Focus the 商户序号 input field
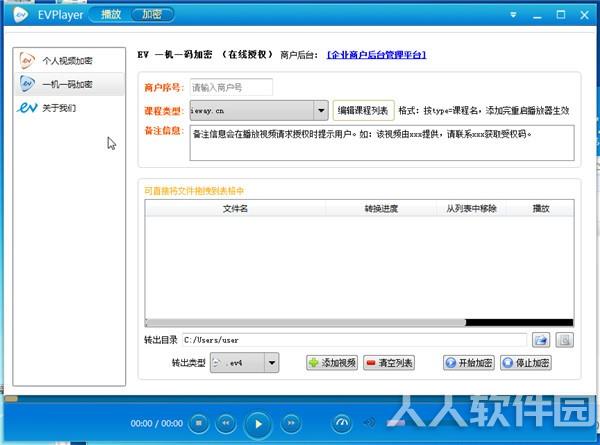Viewport: 600px width, 445px height. (231, 87)
